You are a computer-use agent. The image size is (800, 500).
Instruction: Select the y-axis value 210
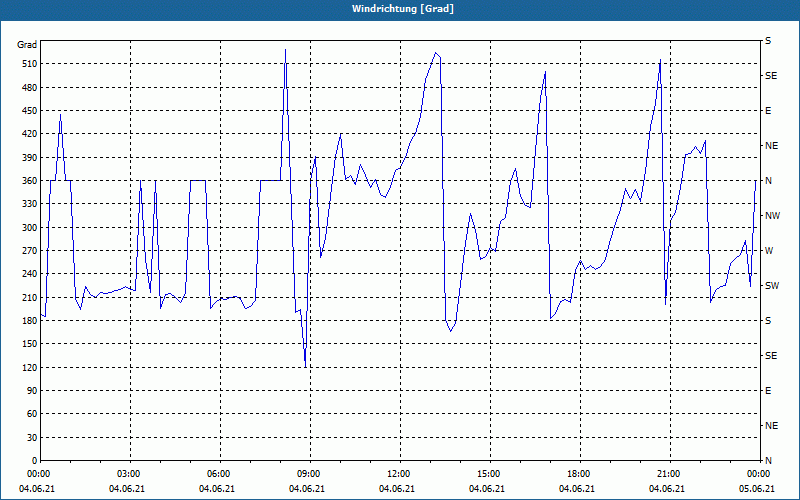[30, 297]
